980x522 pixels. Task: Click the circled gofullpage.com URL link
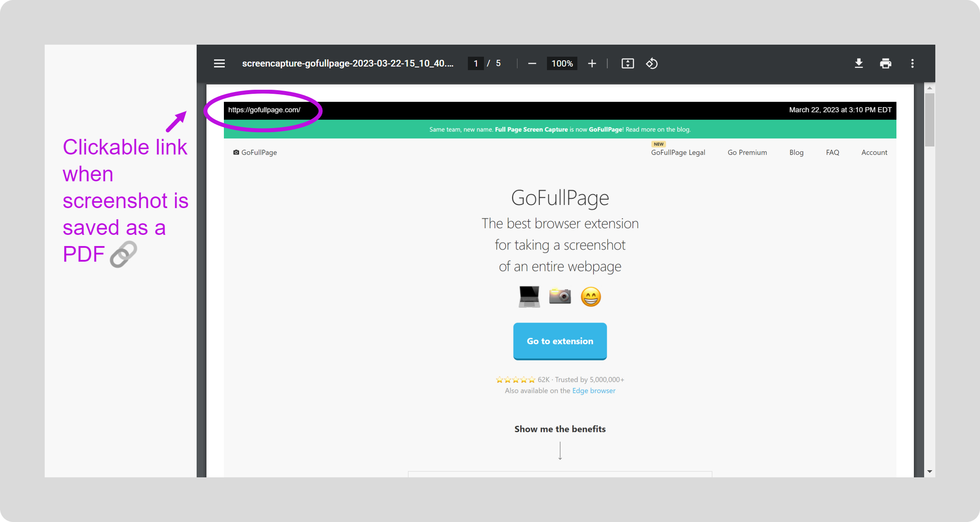tap(264, 110)
